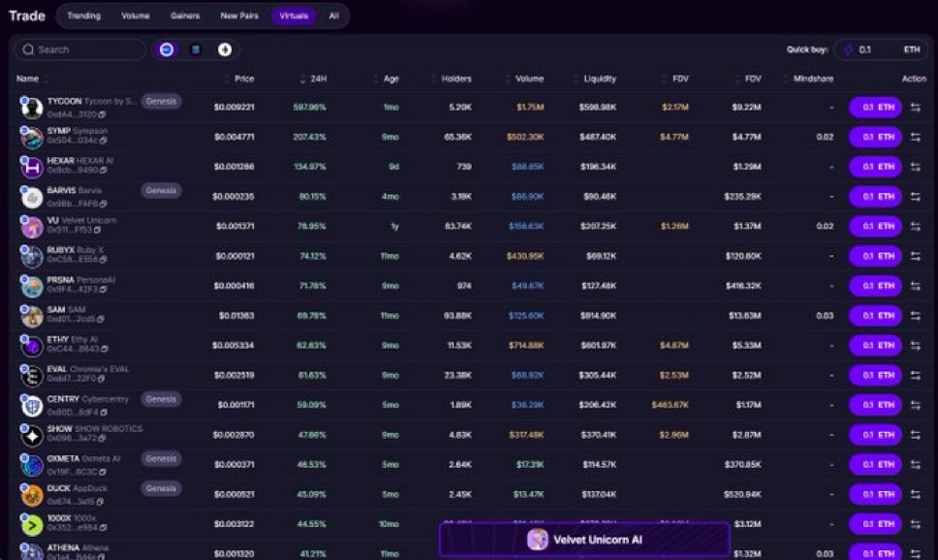The width and height of the screenshot is (938, 560).
Task: Switch to the All tab
Action: coord(333,16)
